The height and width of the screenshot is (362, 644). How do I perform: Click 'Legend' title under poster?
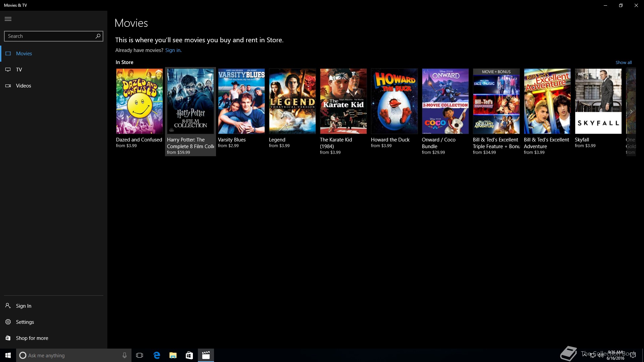tap(277, 140)
